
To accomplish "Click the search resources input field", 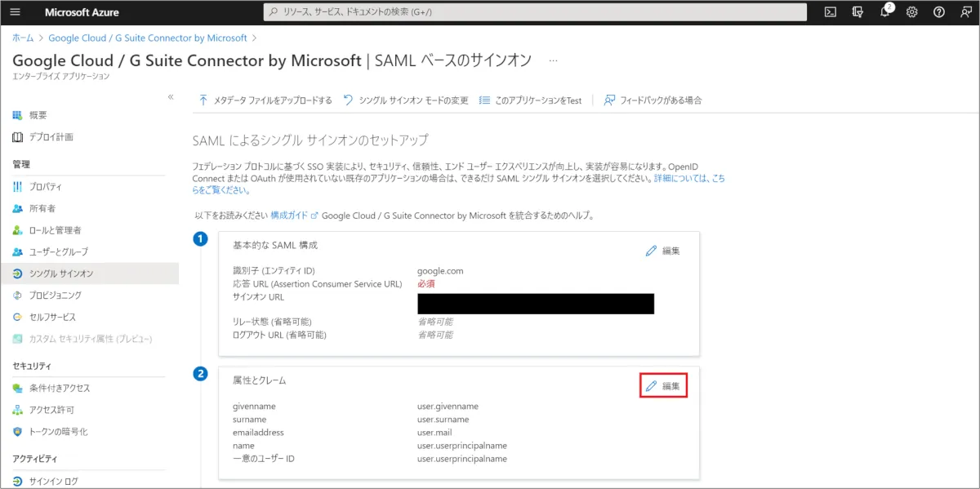I will tap(535, 12).
